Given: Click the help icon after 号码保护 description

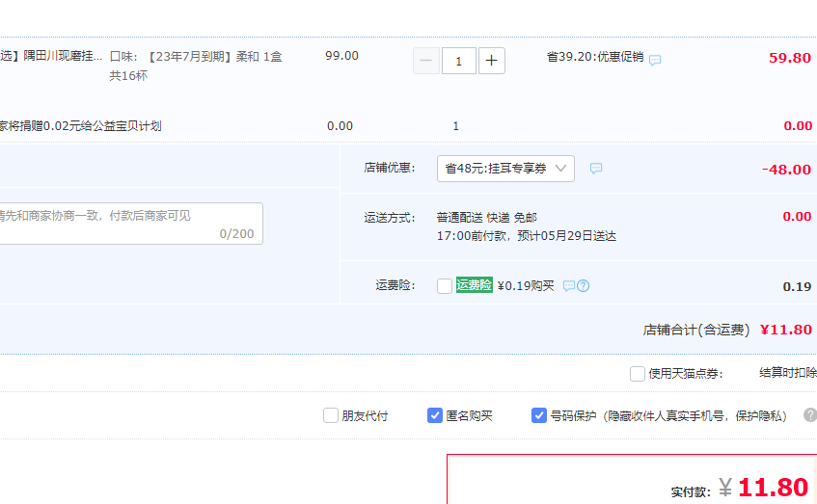Looking at the screenshot, I should pos(810,415).
